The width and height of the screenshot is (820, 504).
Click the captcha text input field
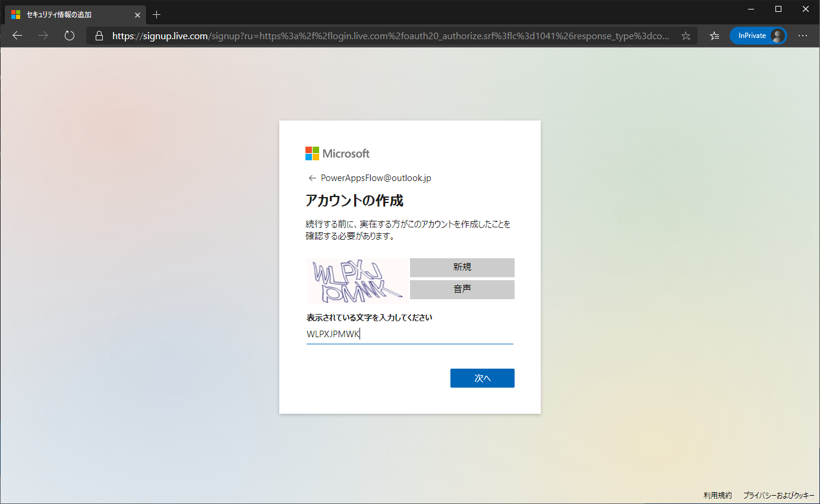[409, 334]
